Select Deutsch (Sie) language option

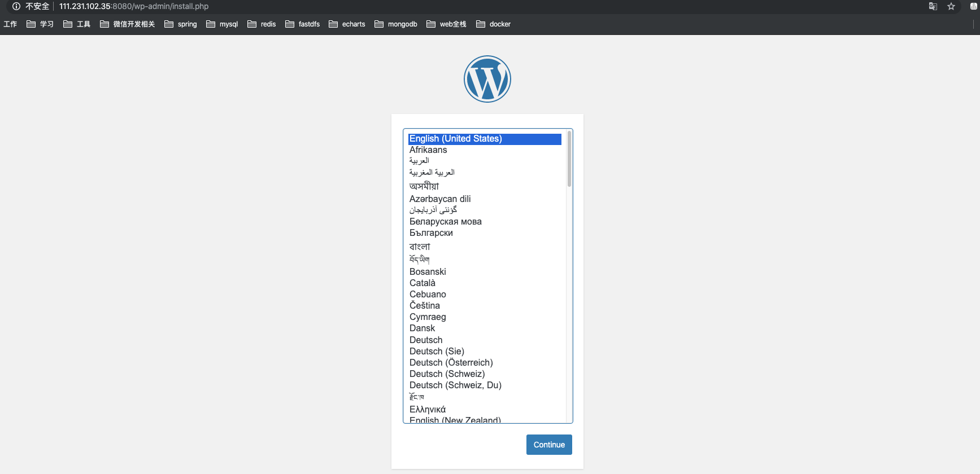click(485, 352)
